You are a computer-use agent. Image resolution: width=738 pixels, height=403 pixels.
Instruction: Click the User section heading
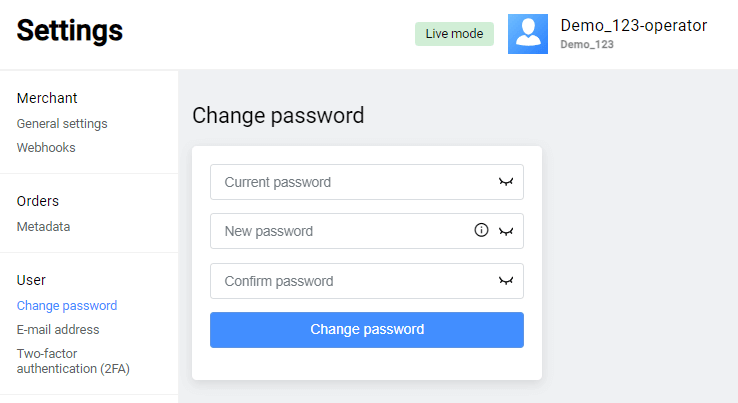click(31, 280)
